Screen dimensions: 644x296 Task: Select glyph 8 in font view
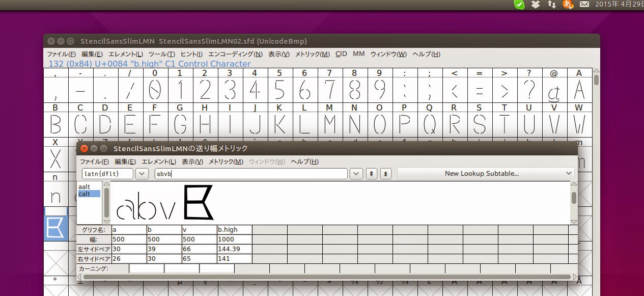354,90
